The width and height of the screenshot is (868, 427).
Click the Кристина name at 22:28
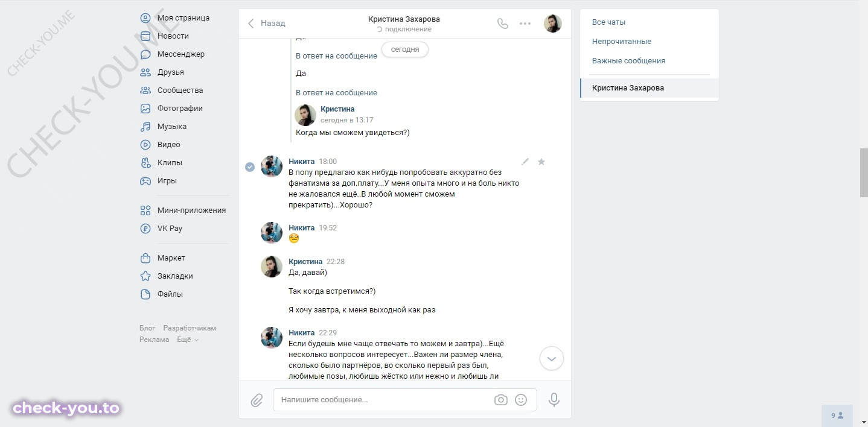tap(305, 262)
